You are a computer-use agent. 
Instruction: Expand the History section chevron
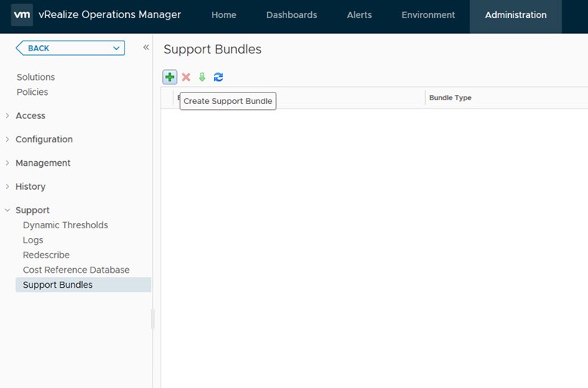pos(7,187)
